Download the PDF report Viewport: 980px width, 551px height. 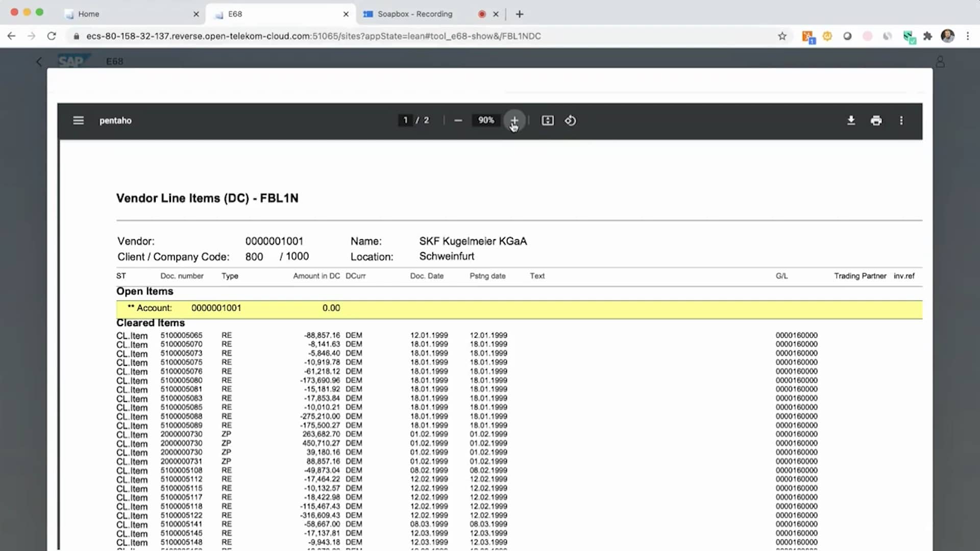coord(851,120)
